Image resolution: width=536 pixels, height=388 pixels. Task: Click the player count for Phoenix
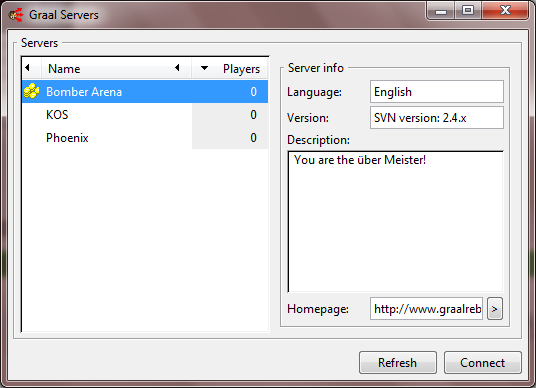(x=253, y=137)
